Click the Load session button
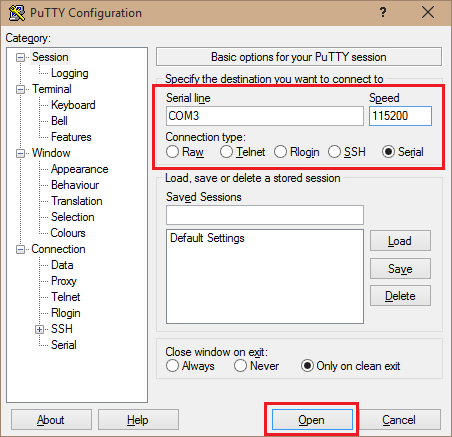This screenshot has height=437, width=452. point(400,241)
